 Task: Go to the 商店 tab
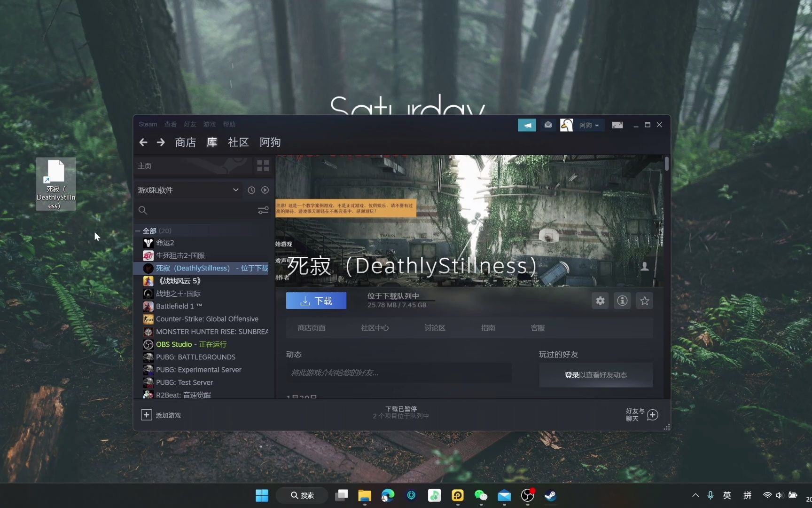[185, 142]
